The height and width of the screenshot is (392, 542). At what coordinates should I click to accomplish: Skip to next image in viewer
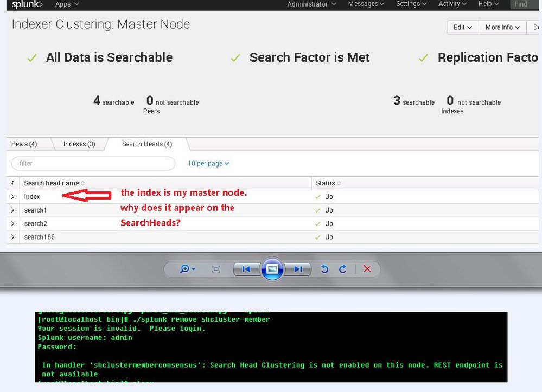(298, 269)
